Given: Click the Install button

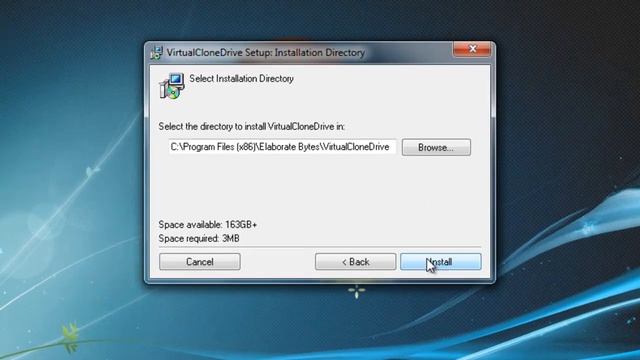Looking at the screenshot, I should [x=440, y=262].
